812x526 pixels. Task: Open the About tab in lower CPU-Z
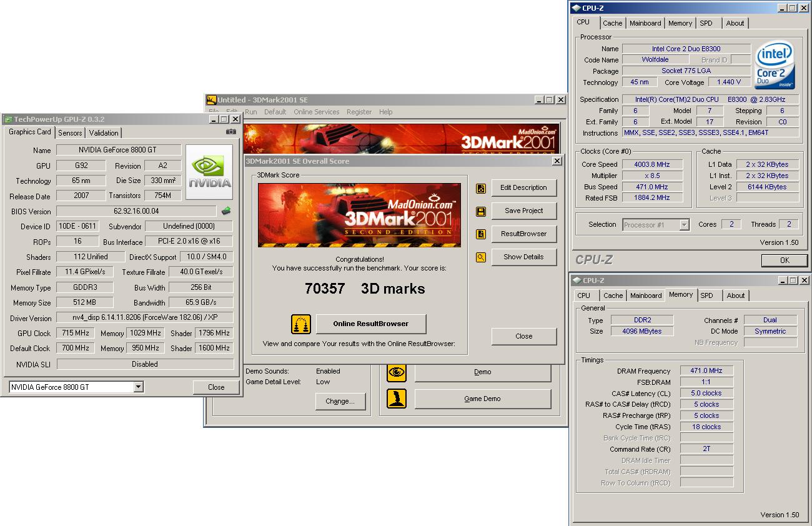[x=736, y=295]
